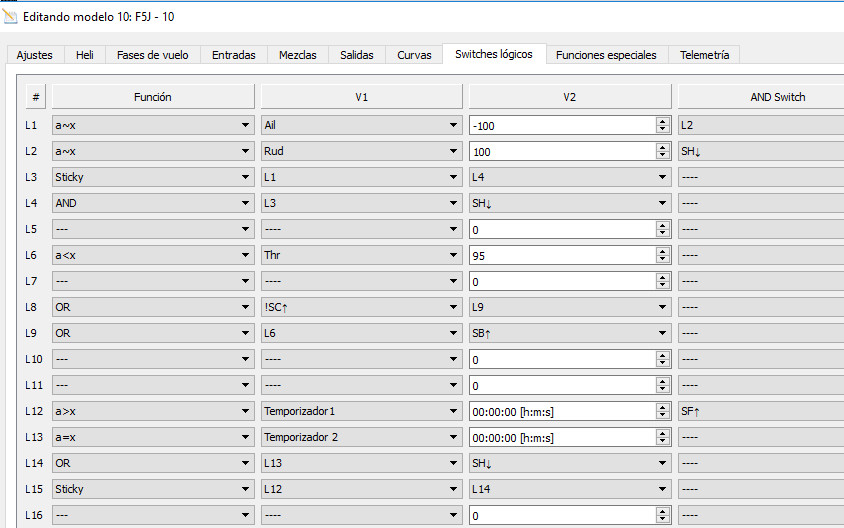Decrease the L2 V2 value with down arrow
The height and width of the screenshot is (528, 844).
click(x=662, y=156)
